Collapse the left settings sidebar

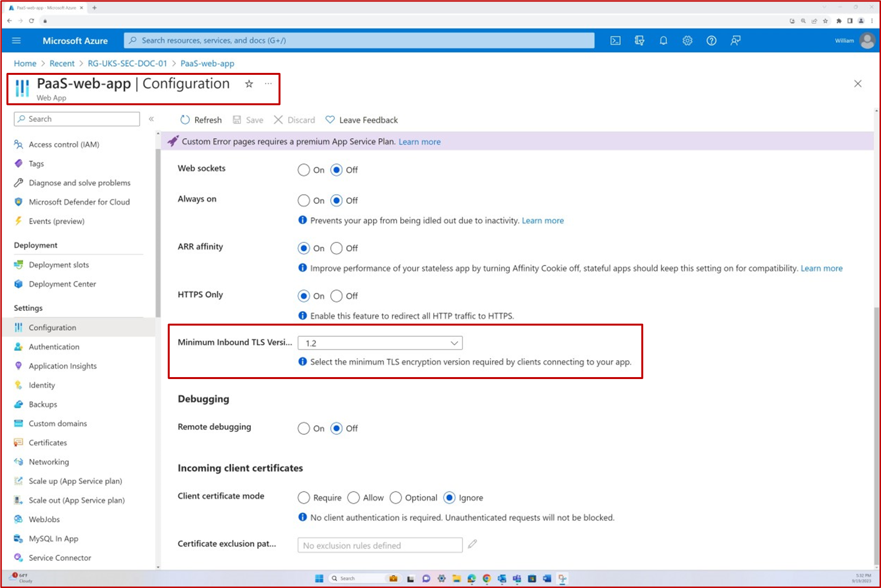[151, 119]
